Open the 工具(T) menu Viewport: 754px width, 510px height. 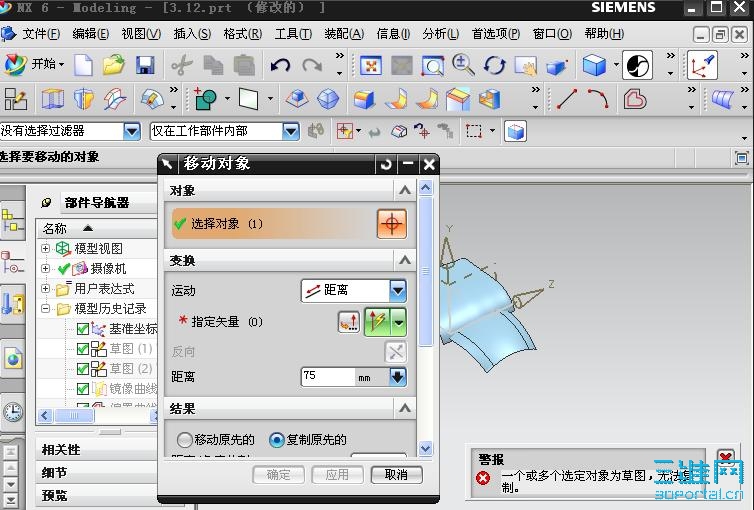(x=293, y=34)
